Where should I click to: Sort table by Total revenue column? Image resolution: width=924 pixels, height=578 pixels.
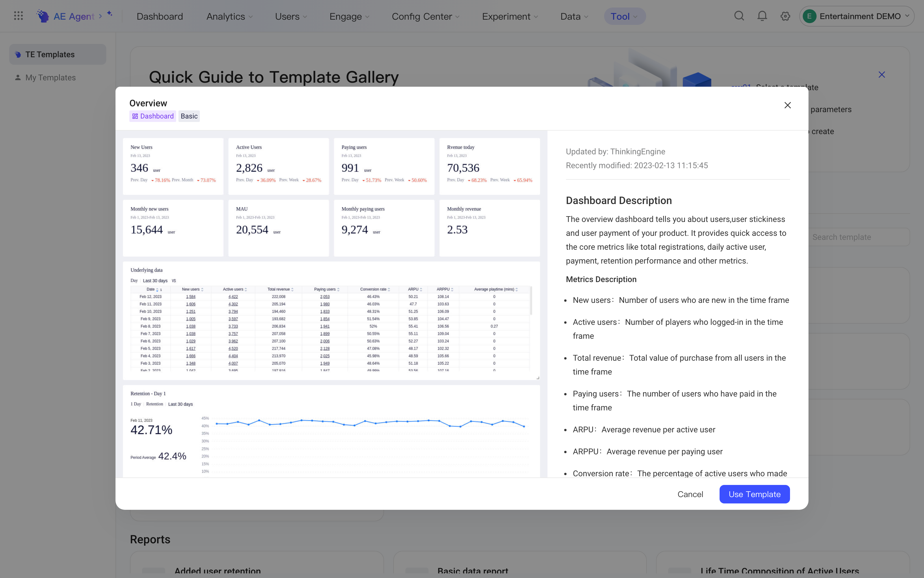(292, 290)
